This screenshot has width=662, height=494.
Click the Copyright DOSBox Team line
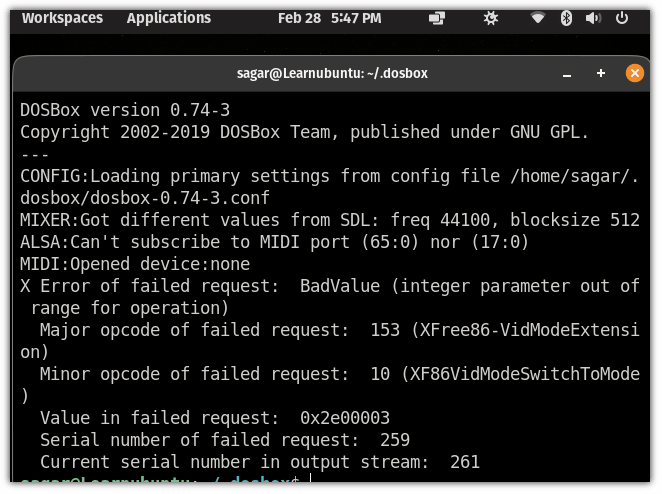[x=304, y=132]
